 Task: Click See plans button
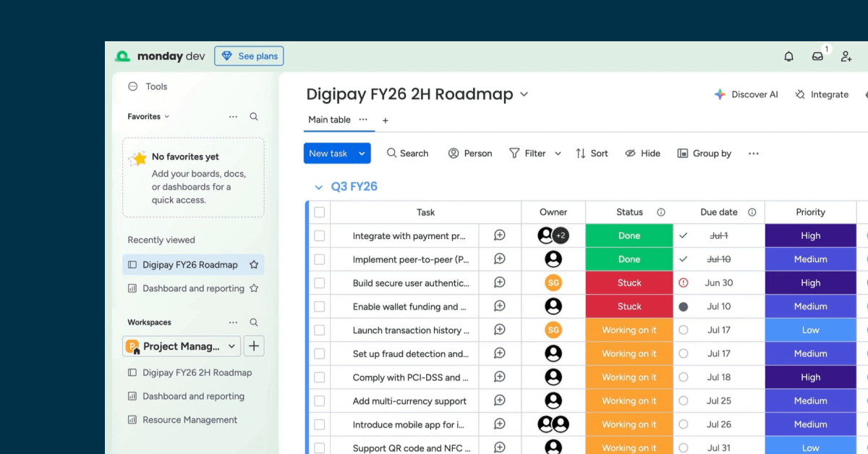tap(249, 56)
